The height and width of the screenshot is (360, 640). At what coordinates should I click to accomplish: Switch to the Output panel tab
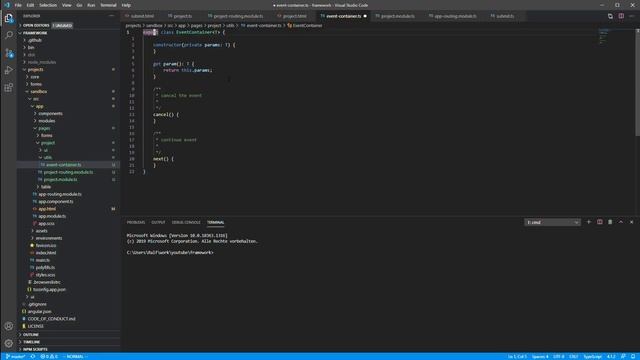click(158, 222)
